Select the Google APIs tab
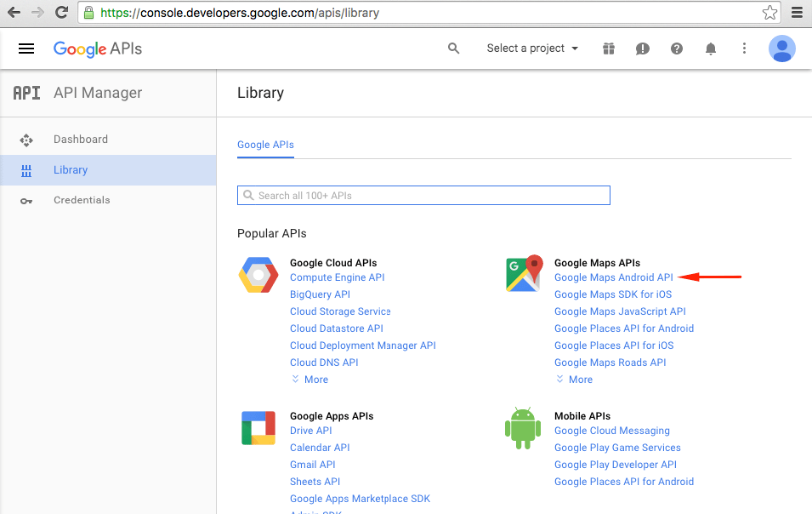812x514 pixels. coord(265,145)
